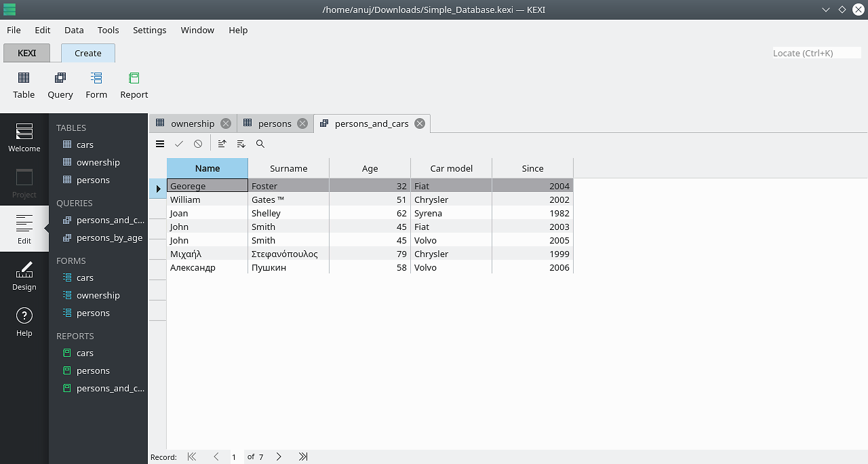Open the Find magnifier tool

coord(260,144)
